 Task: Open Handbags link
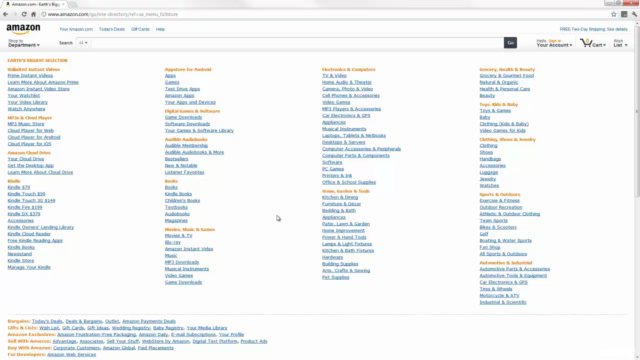pyautogui.click(x=490, y=159)
